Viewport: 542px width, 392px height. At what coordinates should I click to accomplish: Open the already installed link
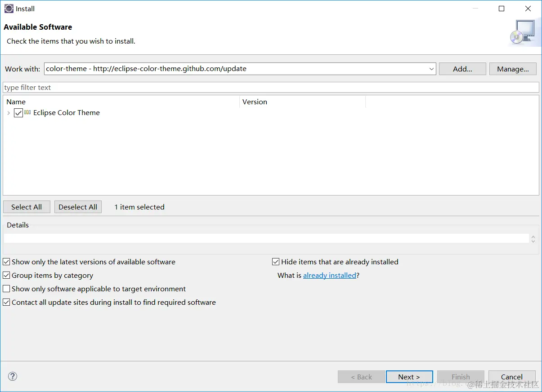[x=330, y=275]
